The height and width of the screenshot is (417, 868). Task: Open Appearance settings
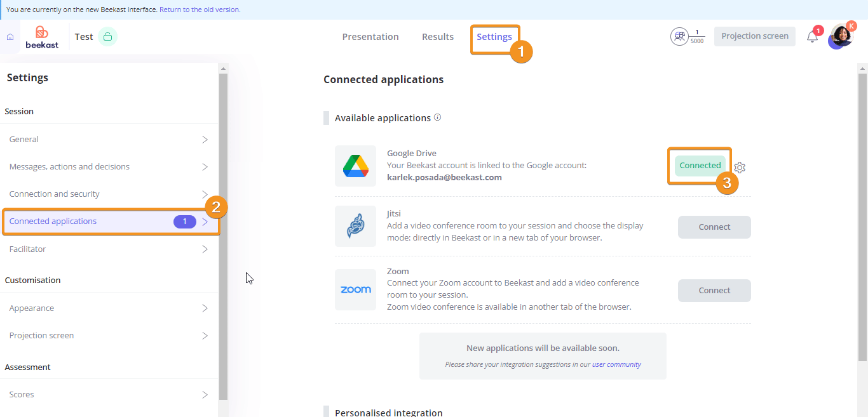[x=109, y=308]
